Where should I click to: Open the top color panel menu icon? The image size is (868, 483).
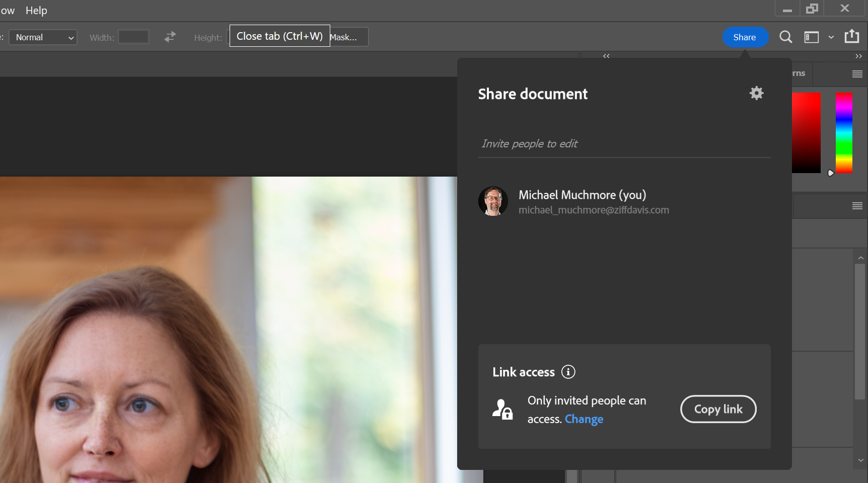[857, 74]
